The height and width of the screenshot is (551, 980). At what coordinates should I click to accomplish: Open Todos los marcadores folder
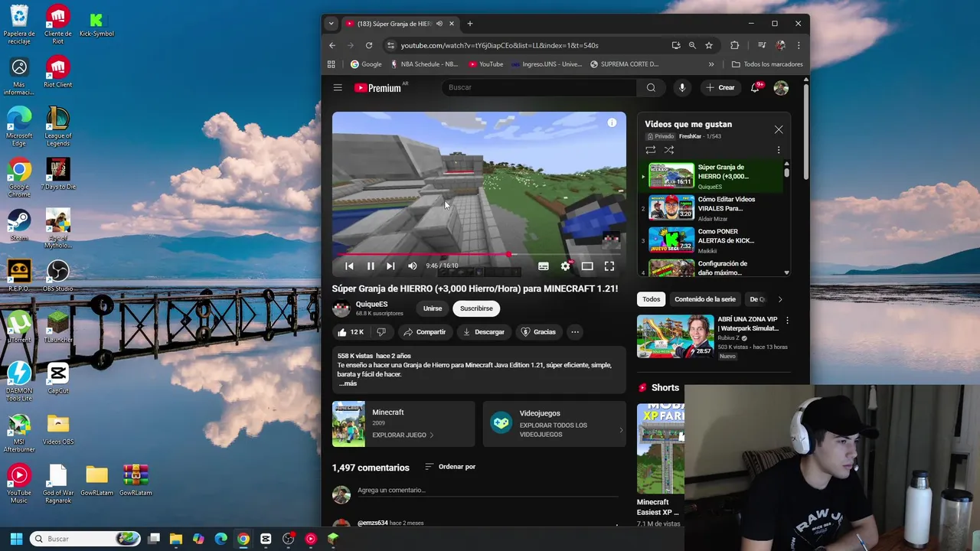tap(767, 64)
